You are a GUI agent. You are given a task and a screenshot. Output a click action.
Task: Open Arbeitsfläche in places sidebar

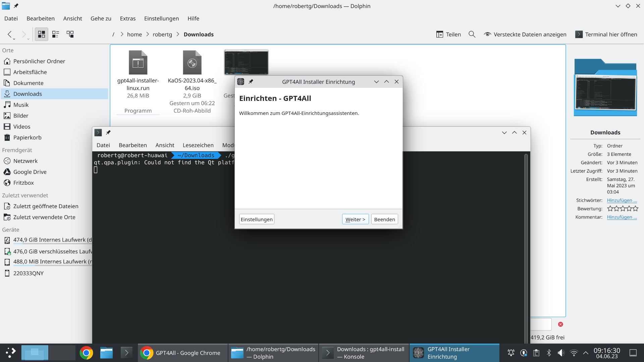(x=55, y=72)
